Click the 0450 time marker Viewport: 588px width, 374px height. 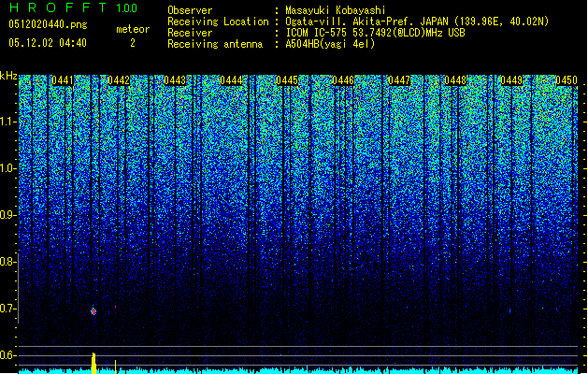566,80
